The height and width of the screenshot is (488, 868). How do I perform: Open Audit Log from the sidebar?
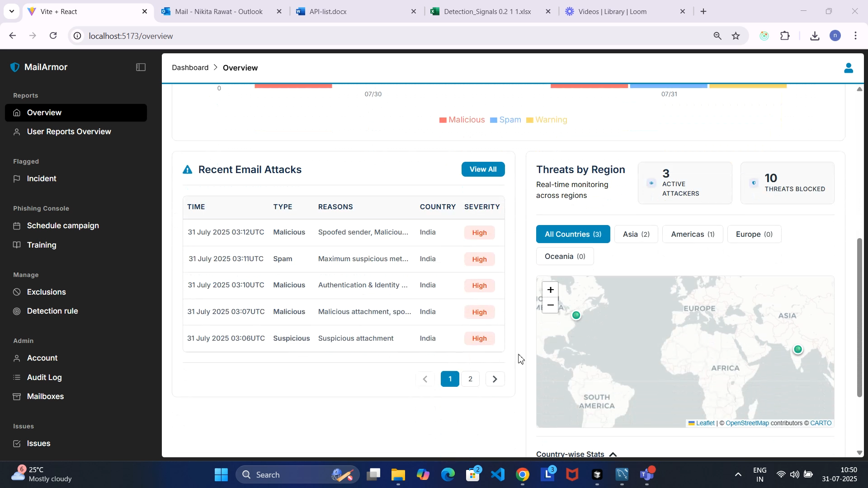click(44, 377)
